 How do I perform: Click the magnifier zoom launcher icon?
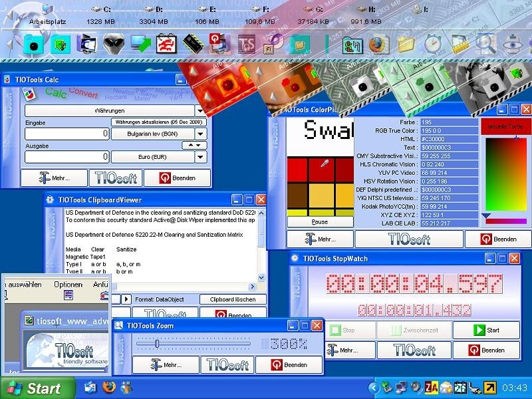pos(485,44)
